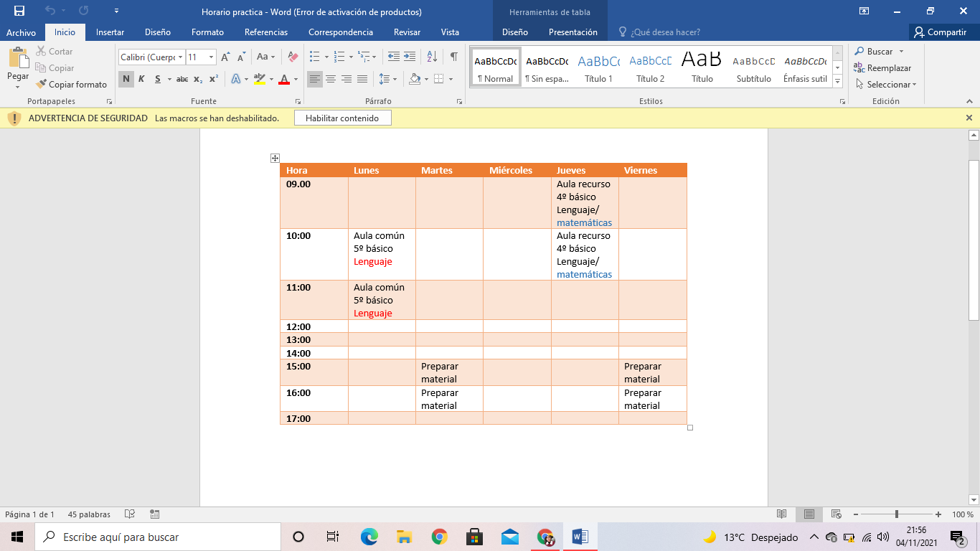Click Copiar formato paintbrush
This screenshot has height=551, width=980.
pyautogui.click(x=71, y=85)
